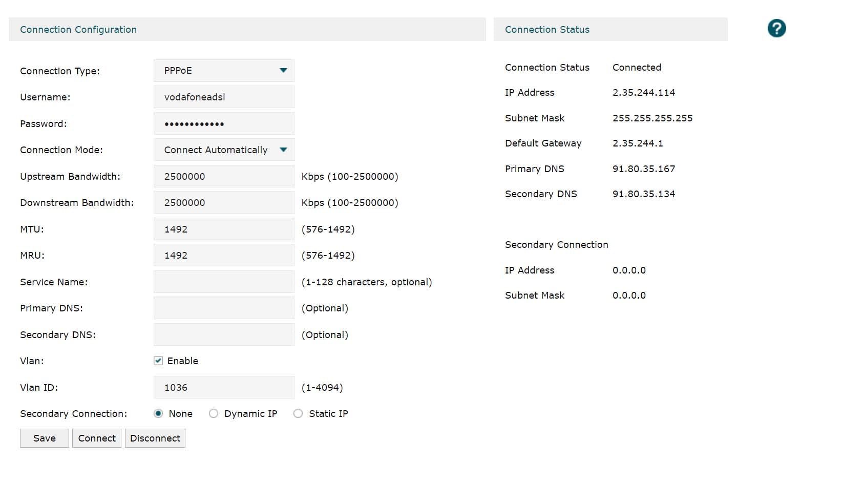Choose Dynamic IP secondary connection

pos(214,414)
